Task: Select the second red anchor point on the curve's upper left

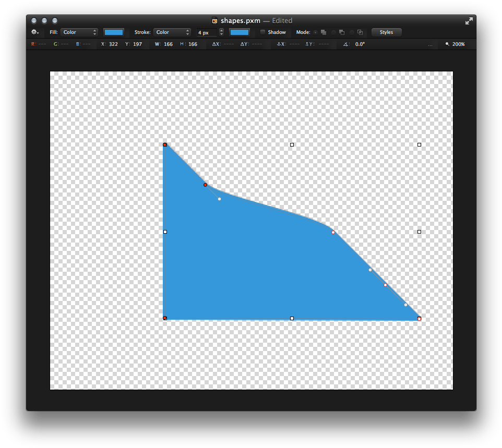Action: [205, 185]
